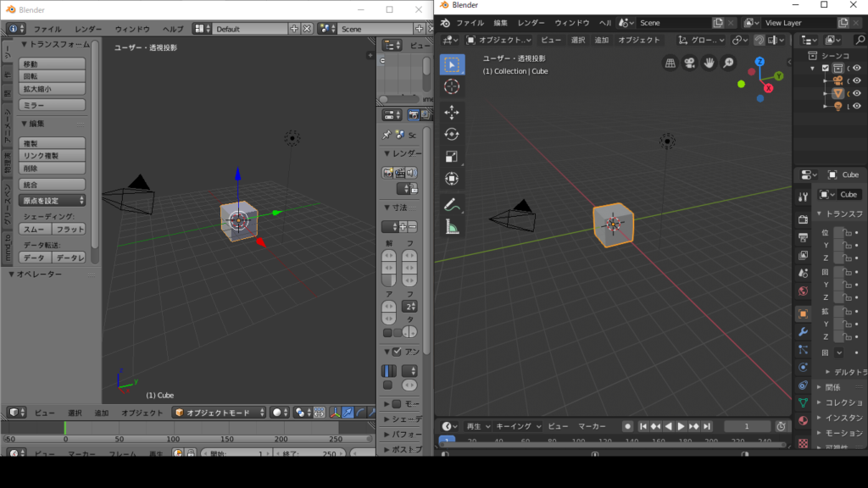Toggle camera view in viewport gizmo
Viewport: 868px width, 488px height.
(x=689, y=64)
